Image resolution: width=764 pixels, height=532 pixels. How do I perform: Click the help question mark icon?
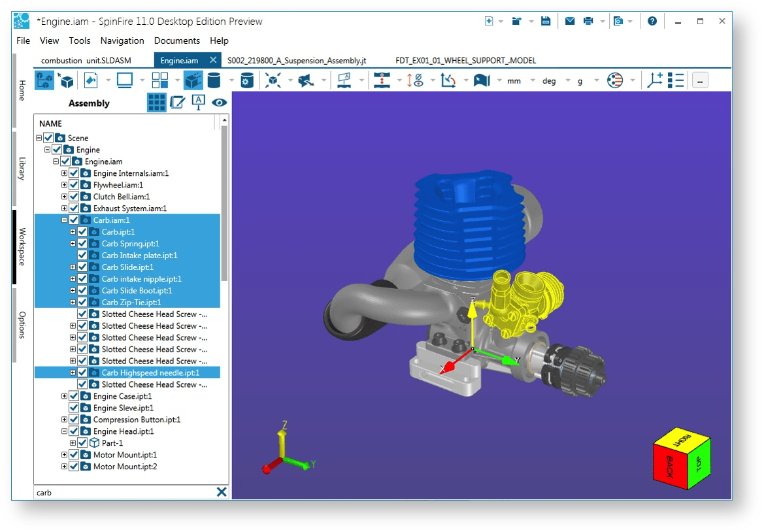[652, 21]
